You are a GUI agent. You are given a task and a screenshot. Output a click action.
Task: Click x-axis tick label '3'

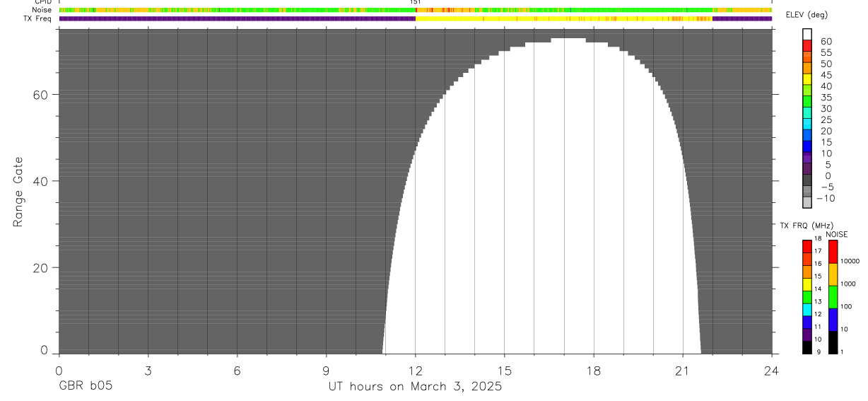coord(147,371)
